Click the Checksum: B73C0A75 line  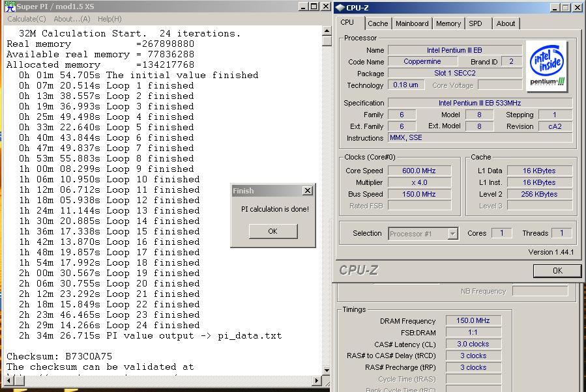pos(59,356)
